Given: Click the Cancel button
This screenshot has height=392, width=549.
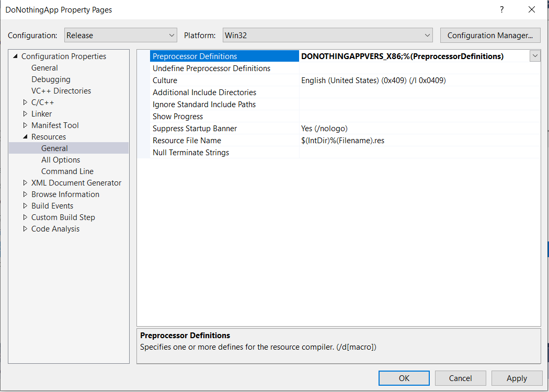Looking at the screenshot, I should pyautogui.click(x=461, y=378).
